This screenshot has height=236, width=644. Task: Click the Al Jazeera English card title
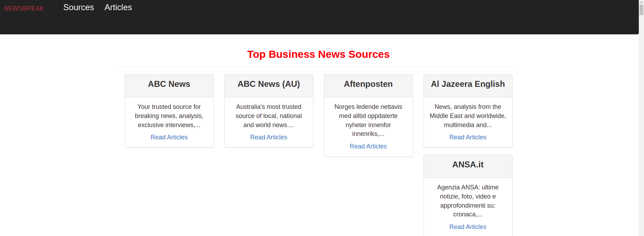pos(468,84)
